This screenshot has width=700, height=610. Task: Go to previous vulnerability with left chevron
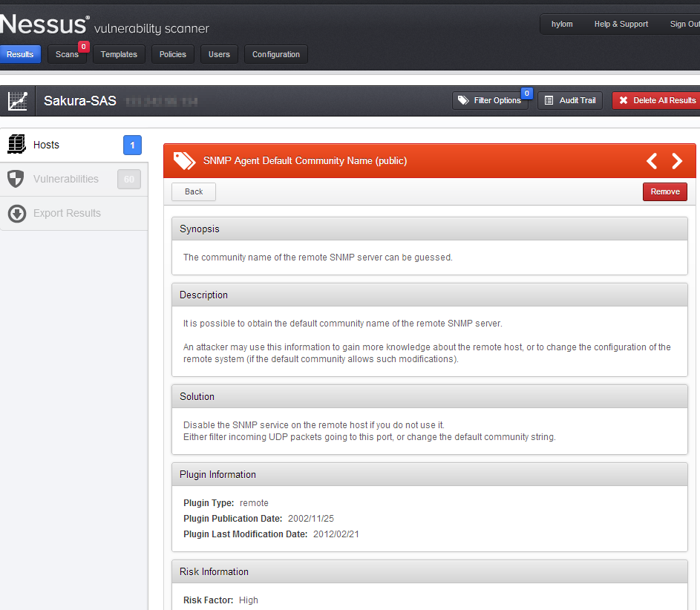[x=652, y=161]
